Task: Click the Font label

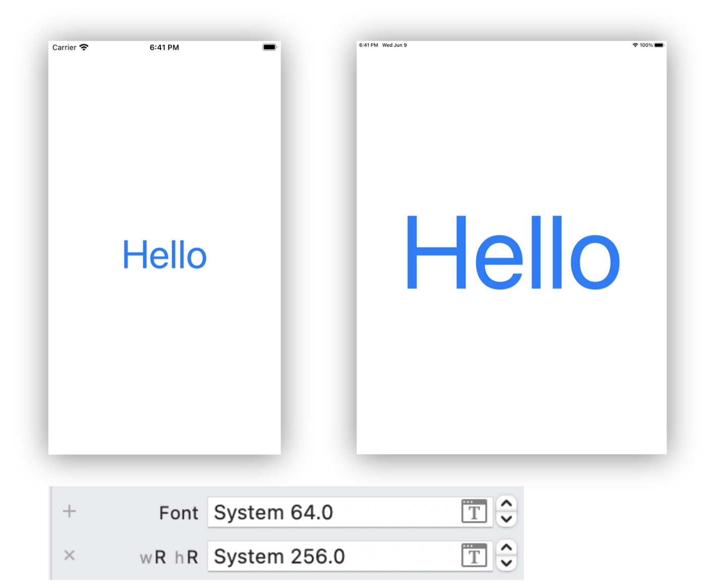Action: pos(179,513)
